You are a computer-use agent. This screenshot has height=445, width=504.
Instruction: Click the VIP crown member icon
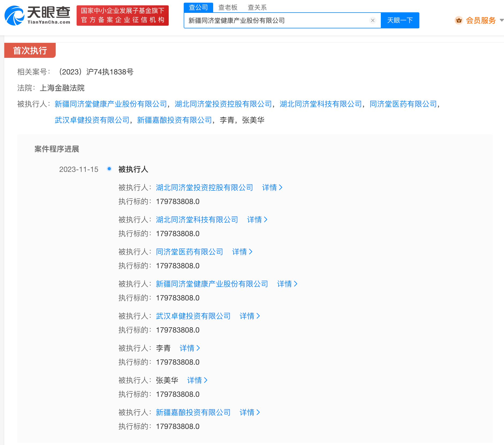click(x=459, y=20)
